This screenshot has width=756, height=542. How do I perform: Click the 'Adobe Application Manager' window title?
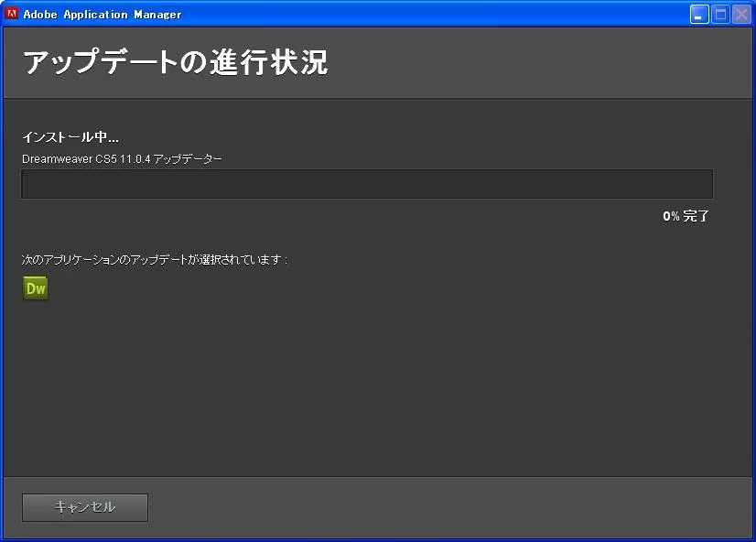[103, 15]
